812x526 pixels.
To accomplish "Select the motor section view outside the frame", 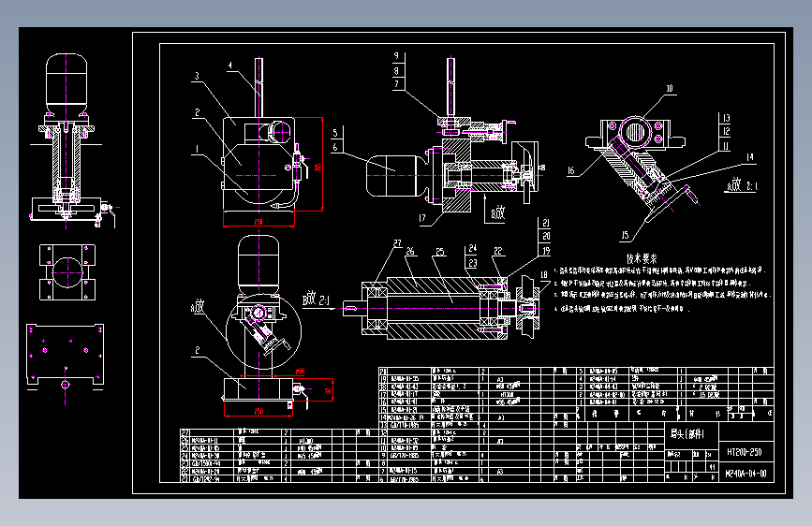I will click(x=71, y=140).
